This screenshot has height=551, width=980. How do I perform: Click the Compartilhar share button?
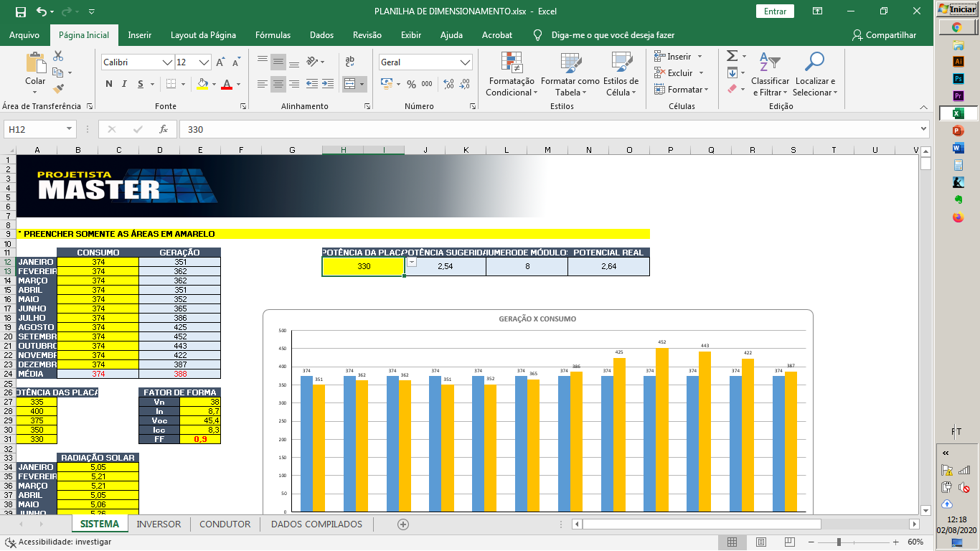884,35
